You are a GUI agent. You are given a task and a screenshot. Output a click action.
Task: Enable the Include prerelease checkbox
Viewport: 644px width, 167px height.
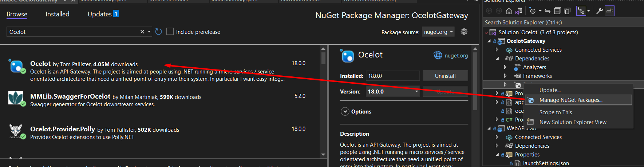(x=170, y=32)
